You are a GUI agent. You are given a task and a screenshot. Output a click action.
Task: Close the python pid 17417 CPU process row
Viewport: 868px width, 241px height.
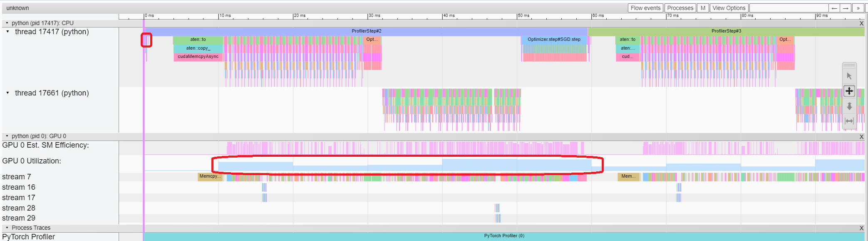pyautogui.click(x=861, y=23)
